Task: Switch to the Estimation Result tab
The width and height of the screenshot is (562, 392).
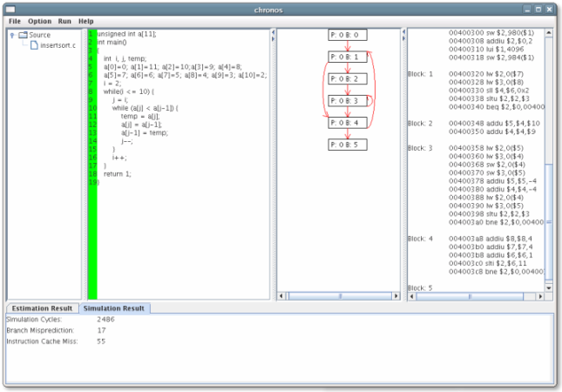Action: coord(43,308)
